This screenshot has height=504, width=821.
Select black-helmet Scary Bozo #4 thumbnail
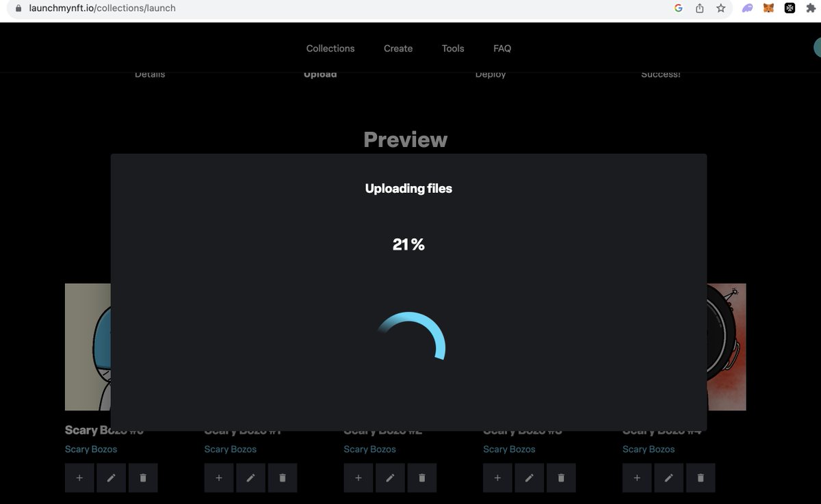(x=727, y=347)
